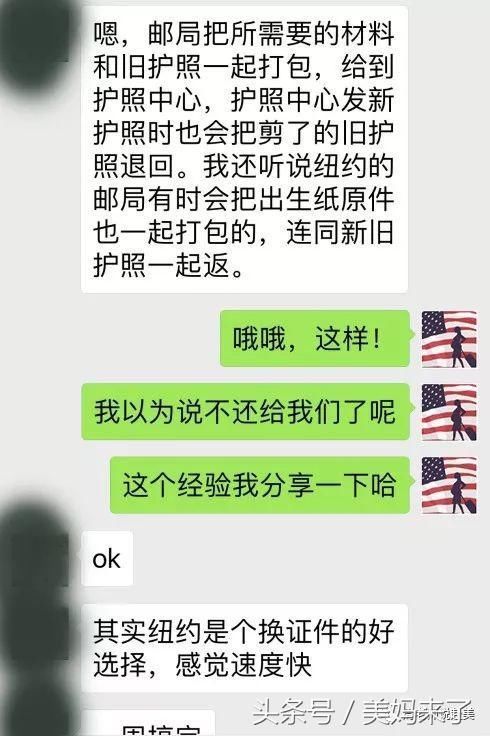Select the green 哦哦，这样！ message bubble
490x736 pixels.
(315, 338)
